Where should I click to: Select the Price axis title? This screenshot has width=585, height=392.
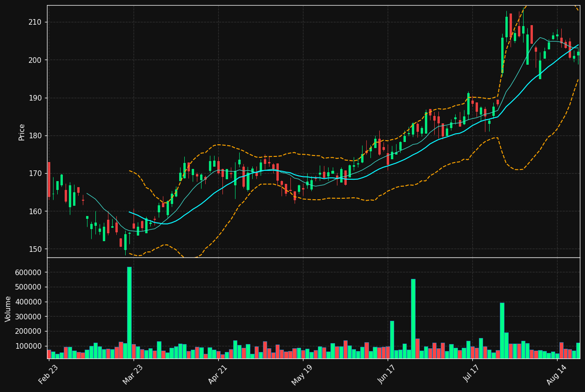pos(22,132)
